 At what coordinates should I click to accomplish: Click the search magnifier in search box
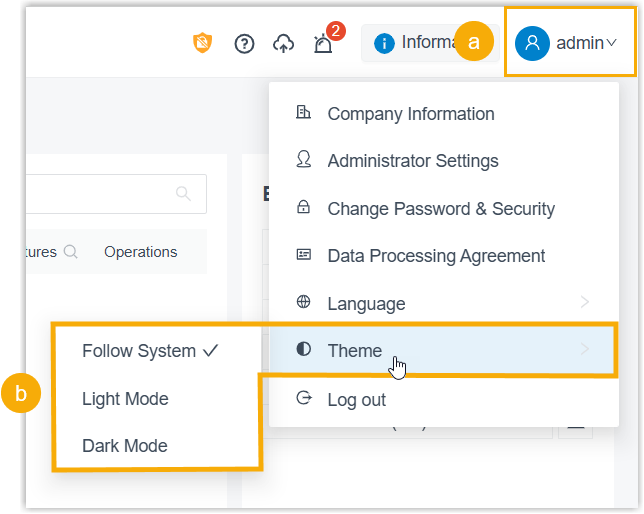pos(183,194)
